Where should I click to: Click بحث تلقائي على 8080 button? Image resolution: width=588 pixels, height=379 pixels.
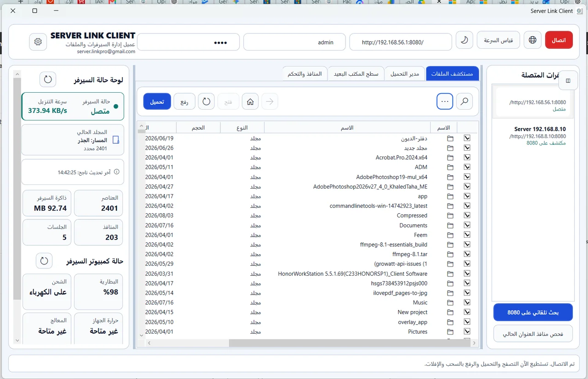click(533, 312)
